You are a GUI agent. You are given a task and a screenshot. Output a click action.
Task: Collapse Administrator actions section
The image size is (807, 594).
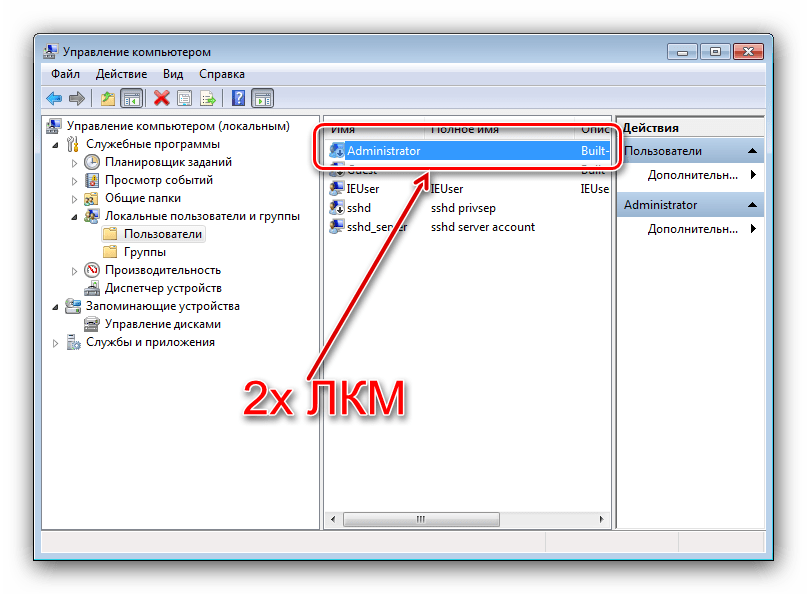[x=752, y=205]
